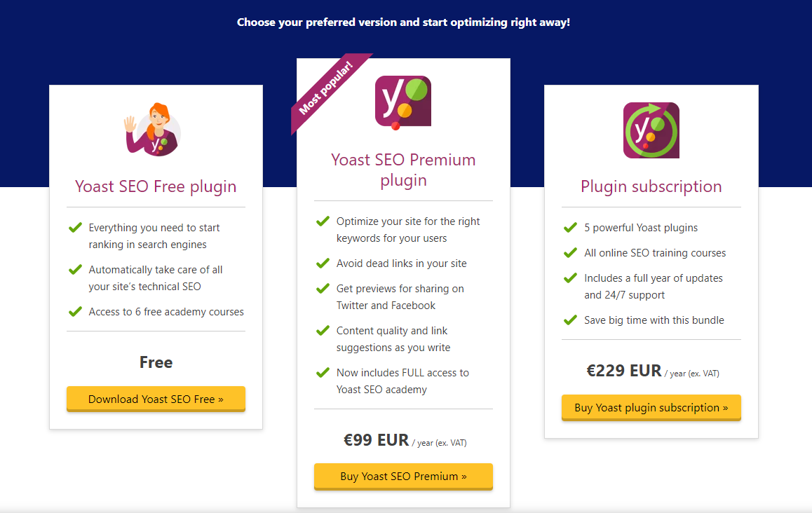Click checkmark beside "Avoid dead links in your site"
The width and height of the screenshot is (812, 513).
tap(323, 264)
